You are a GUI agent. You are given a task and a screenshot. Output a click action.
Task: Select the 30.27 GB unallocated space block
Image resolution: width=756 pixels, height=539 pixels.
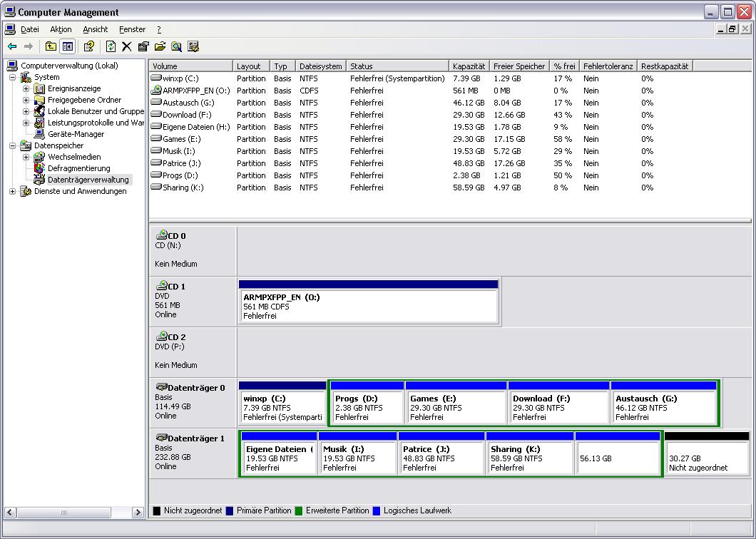pyautogui.click(x=707, y=458)
